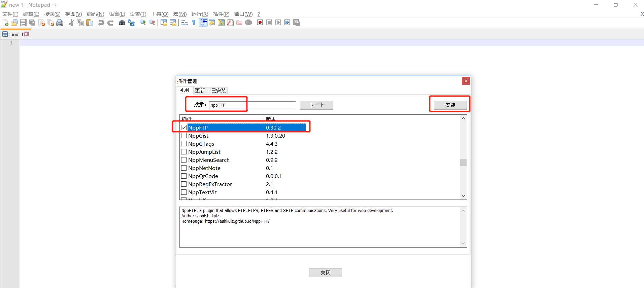Click the plugin list scrollbar thumb

click(x=463, y=162)
